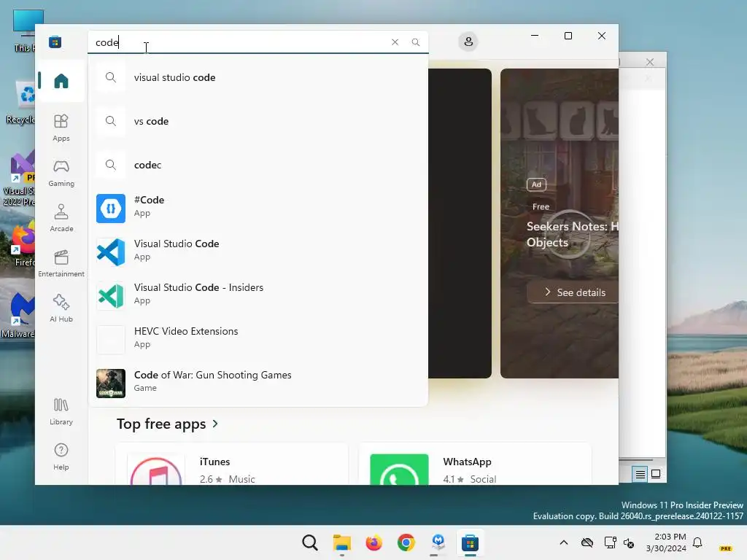Select the Firefox desktop shortcut
747x560 pixels.
click(23, 244)
